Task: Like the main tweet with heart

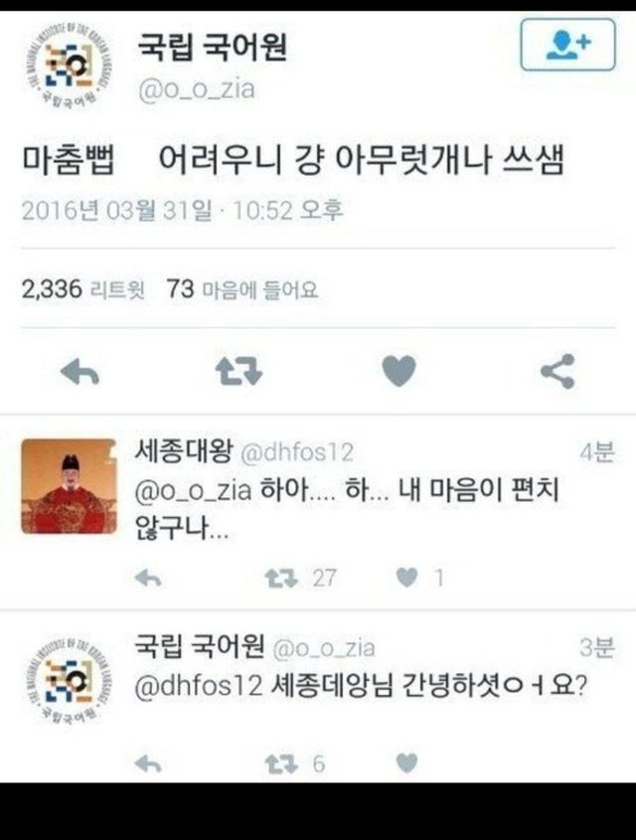Action: coord(398,371)
